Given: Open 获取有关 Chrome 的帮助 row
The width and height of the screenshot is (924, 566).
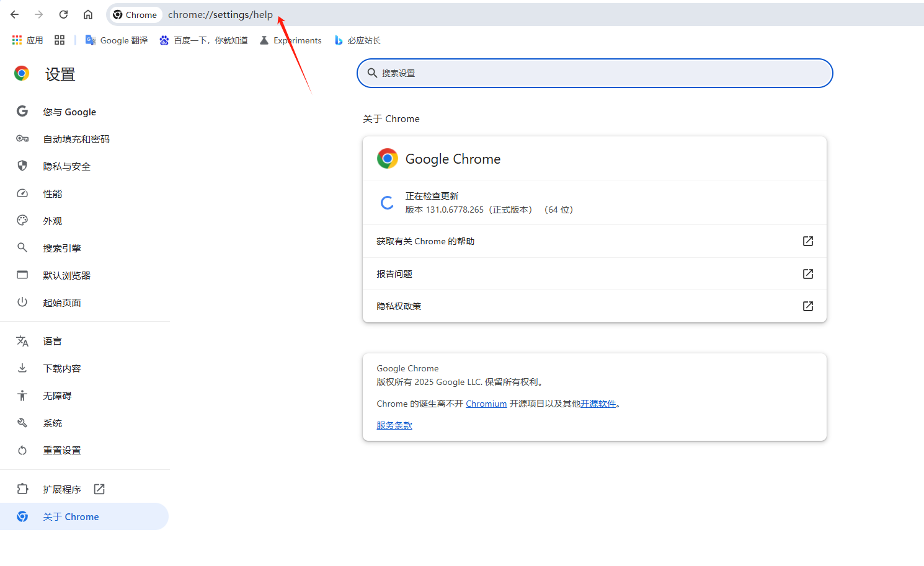Looking at the screenshot, I should tap(595, 241).
